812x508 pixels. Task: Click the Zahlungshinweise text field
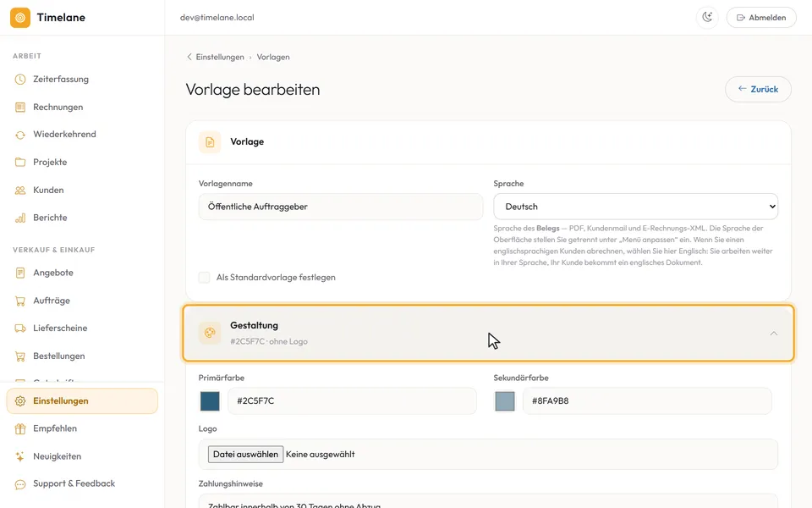point(488,500)
